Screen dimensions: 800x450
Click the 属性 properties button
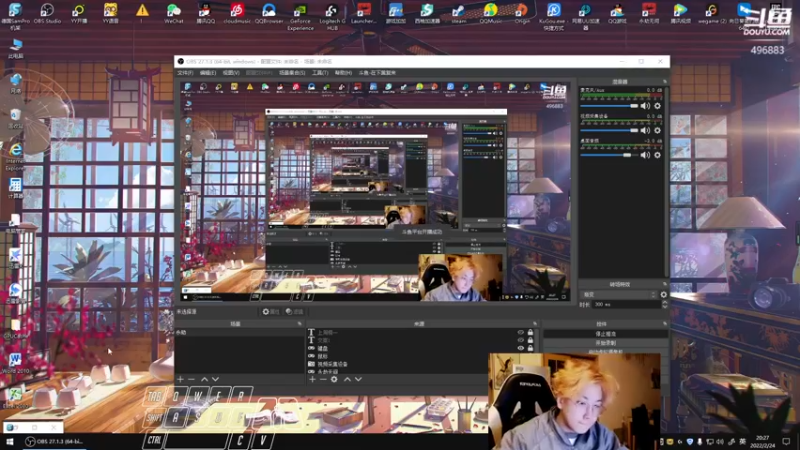(270, 311)
